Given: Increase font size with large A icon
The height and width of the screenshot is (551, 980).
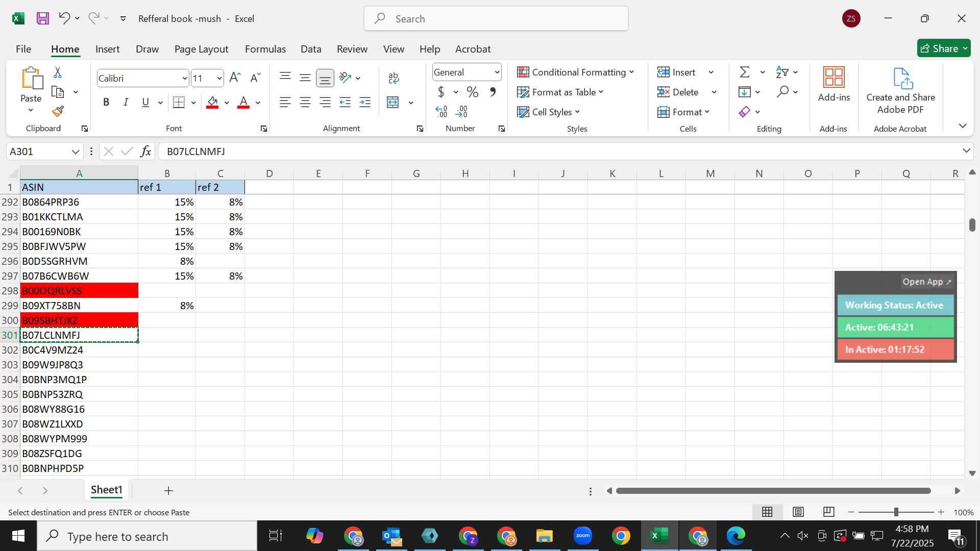Looking at the screenshot, I should 235,78.
